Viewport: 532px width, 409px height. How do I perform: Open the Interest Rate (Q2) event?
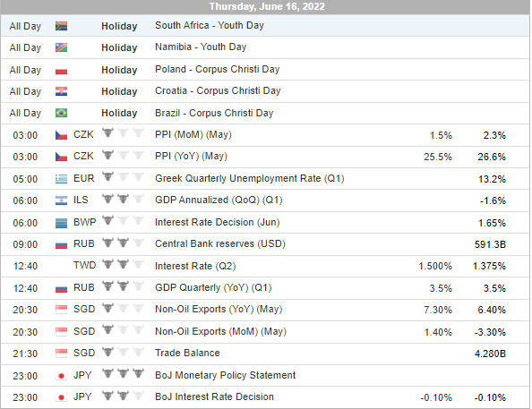195,266
